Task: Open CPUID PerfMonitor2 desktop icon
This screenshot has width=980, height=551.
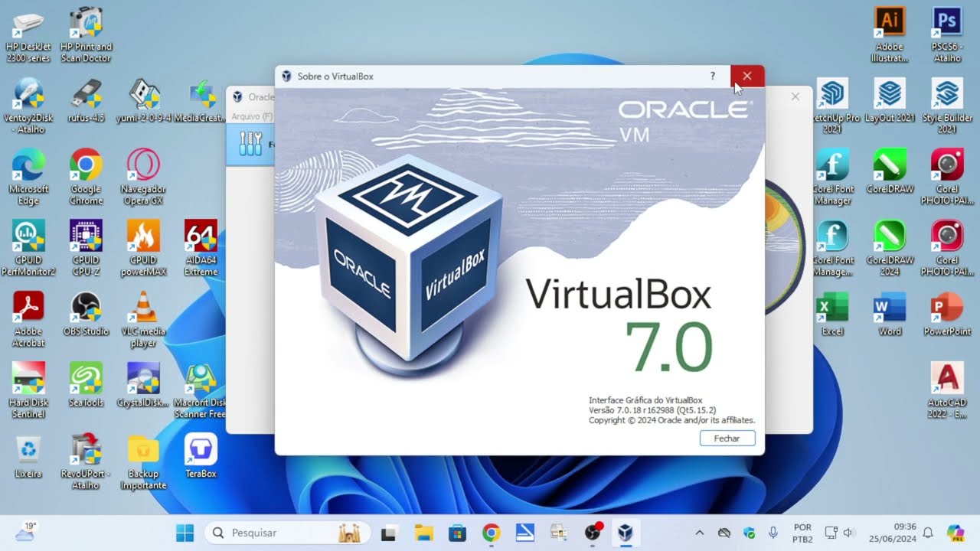Action: [x=28, y=248]
